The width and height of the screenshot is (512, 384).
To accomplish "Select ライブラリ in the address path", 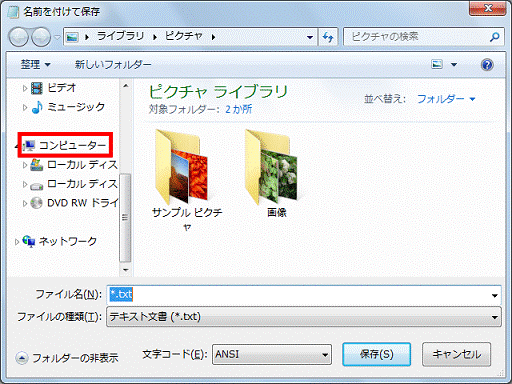I will tap(120, 36).
